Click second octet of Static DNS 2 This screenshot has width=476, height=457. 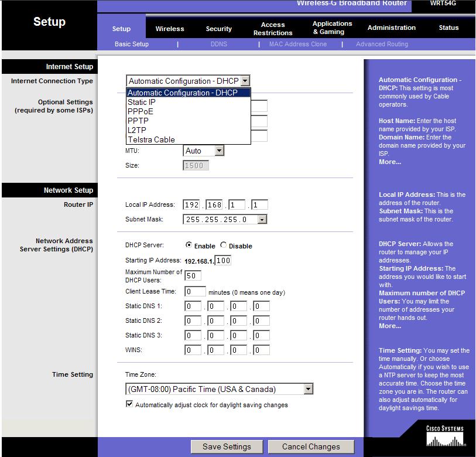pos(215,320)
